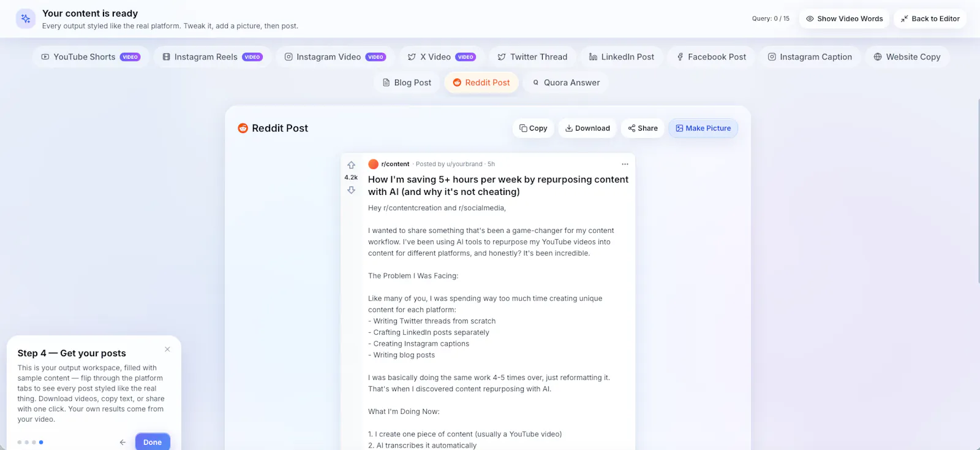Select the Reddit Post tab
The height and width of the screenshot is (450, 980).
click(481, 83)
